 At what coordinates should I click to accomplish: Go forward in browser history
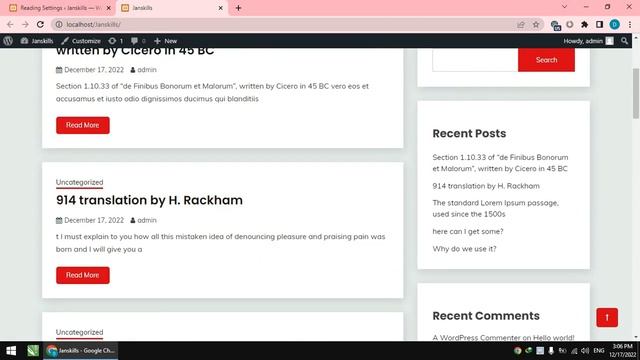[x=25, y=24]
